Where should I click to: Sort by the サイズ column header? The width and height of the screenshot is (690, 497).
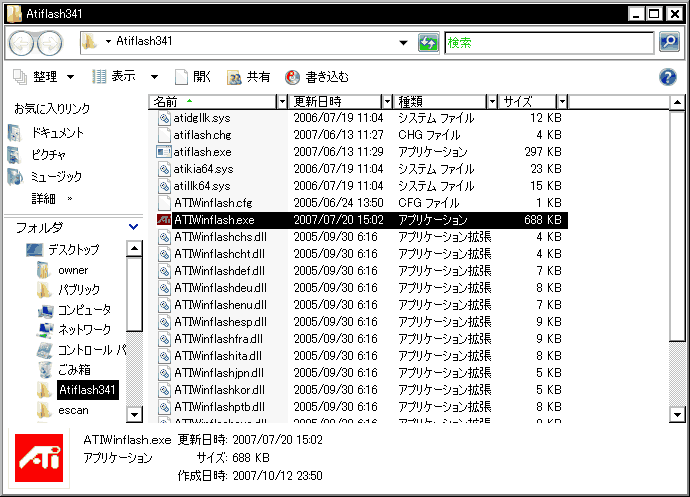pos(527,102)
